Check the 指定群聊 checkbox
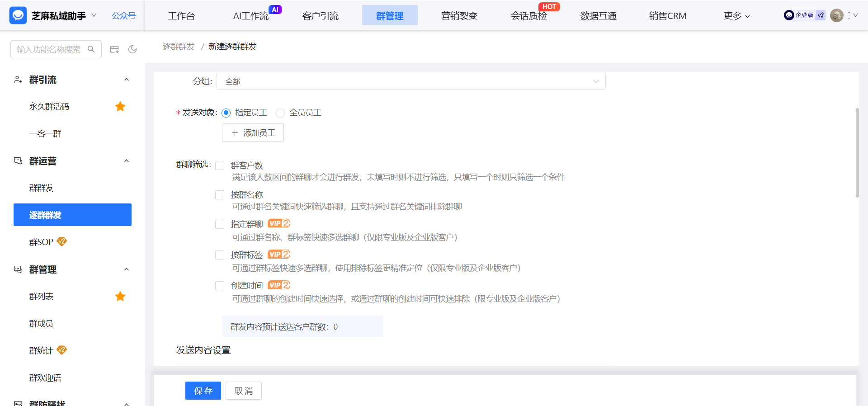 point(220,224)
